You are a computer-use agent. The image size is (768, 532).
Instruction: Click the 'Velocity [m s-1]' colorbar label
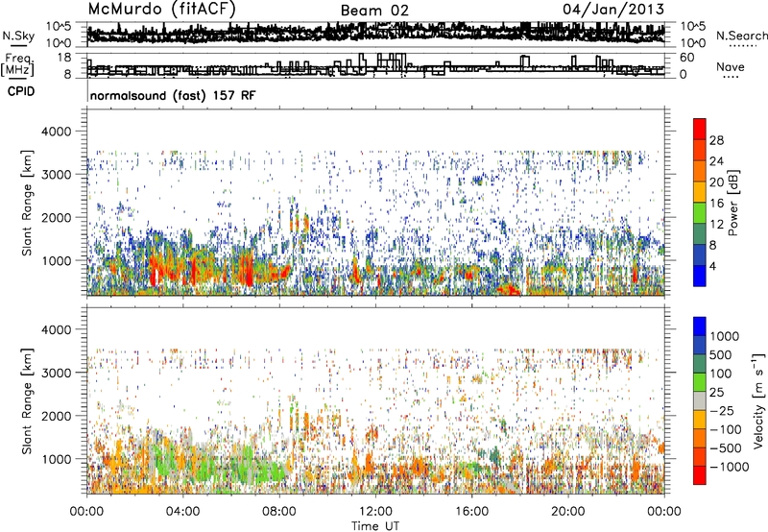click(758, 400)
